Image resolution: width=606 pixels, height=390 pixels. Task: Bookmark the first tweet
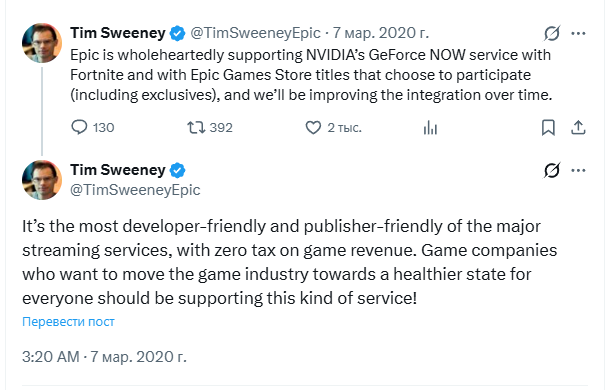pos(548,128)
